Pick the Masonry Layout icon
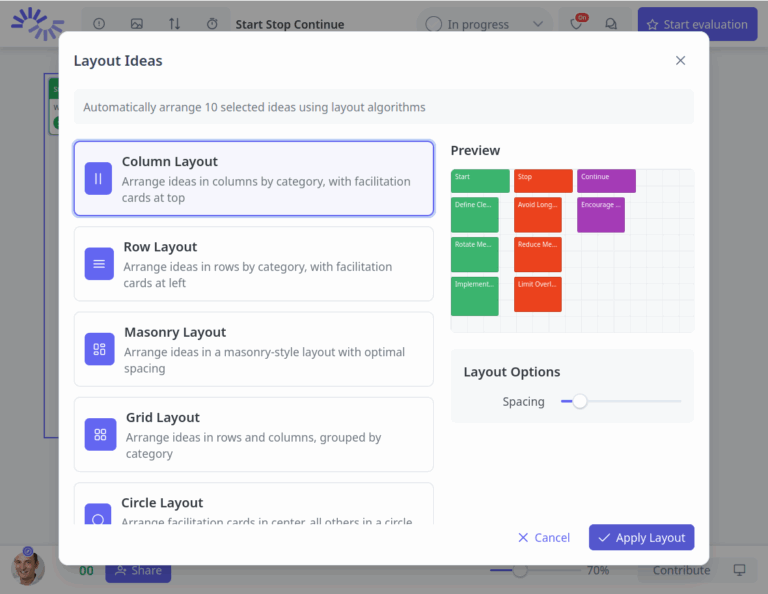This screenshot has width=768, height=594. [99, 349]
